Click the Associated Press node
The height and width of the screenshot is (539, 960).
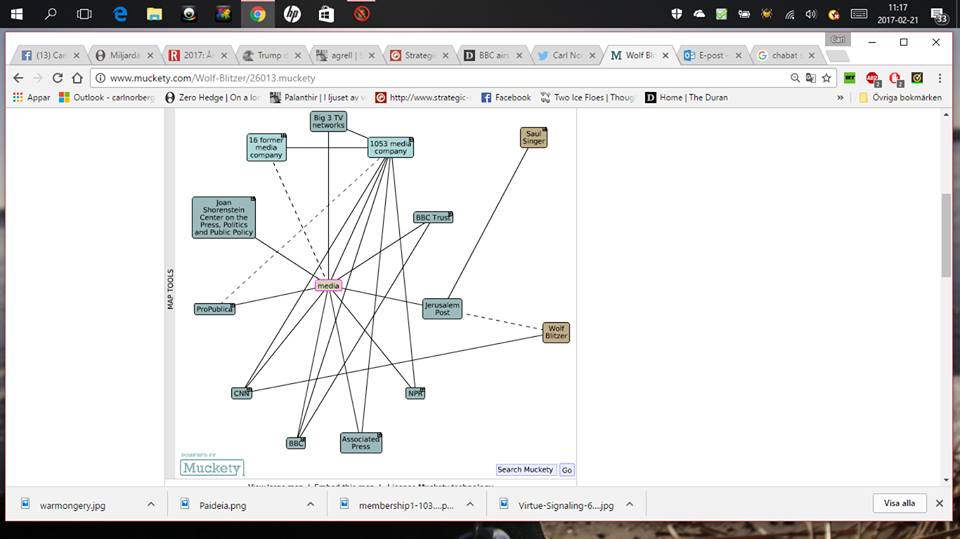(x=361, y=442)
